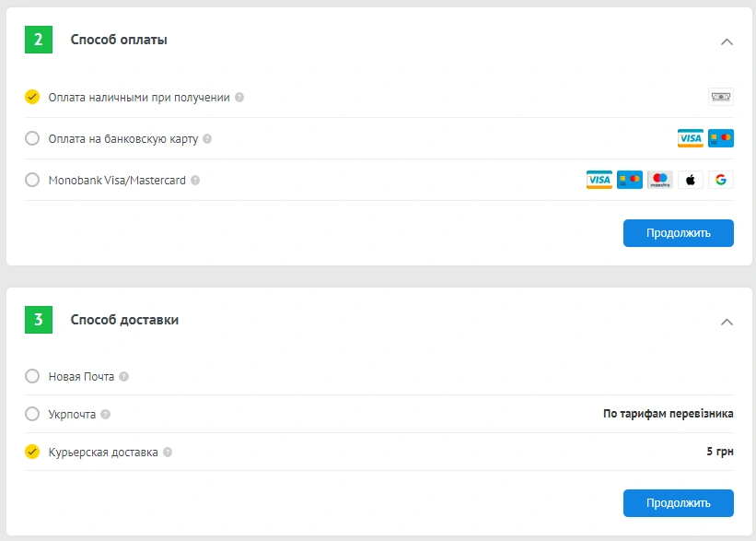Collapse the Способ доставки section
Viewport: 756px width, 541px height.
point(727,323)
